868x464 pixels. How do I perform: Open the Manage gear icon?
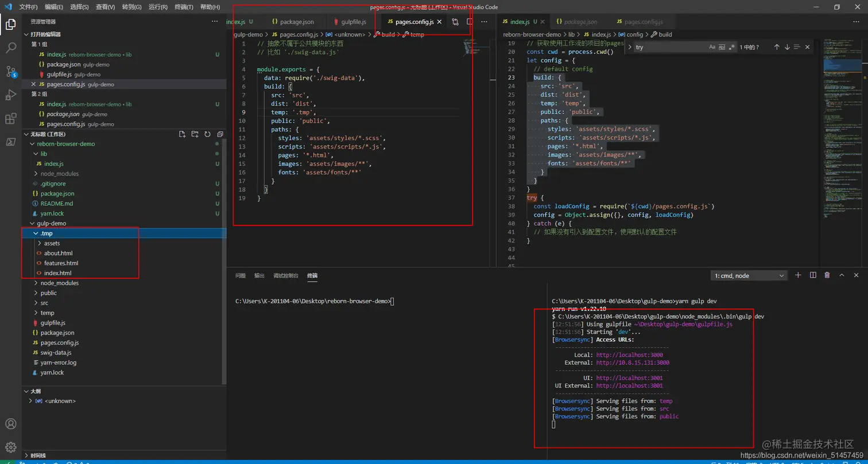10,447
